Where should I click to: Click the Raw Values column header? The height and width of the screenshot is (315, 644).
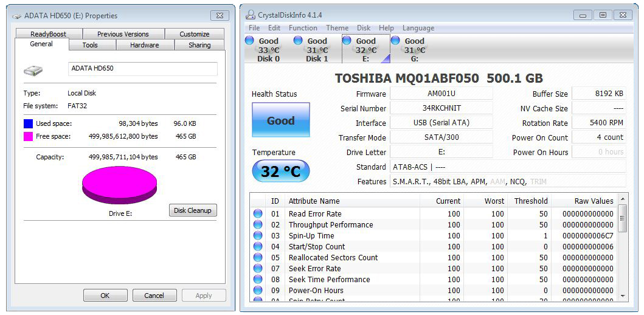click(x=584, y=201)
